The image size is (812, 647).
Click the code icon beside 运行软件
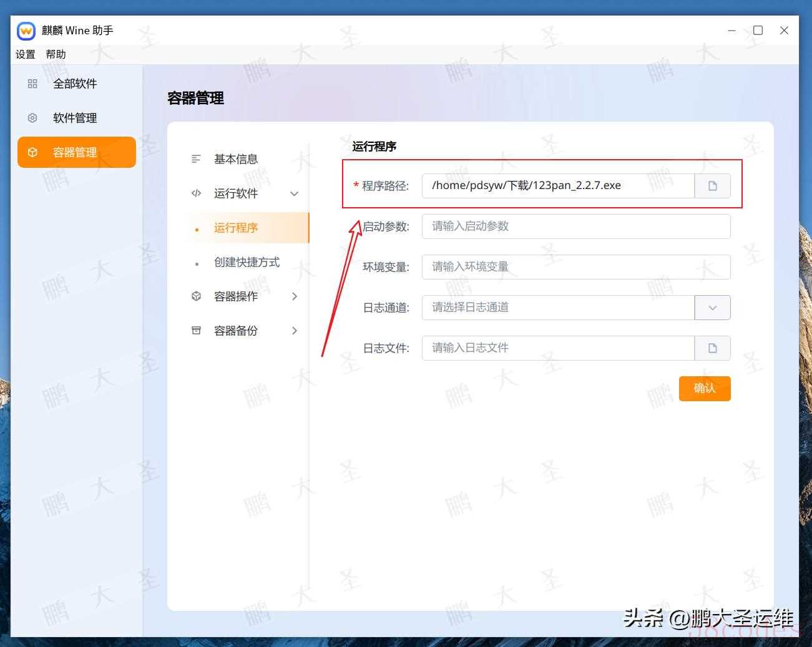(196, 193)
